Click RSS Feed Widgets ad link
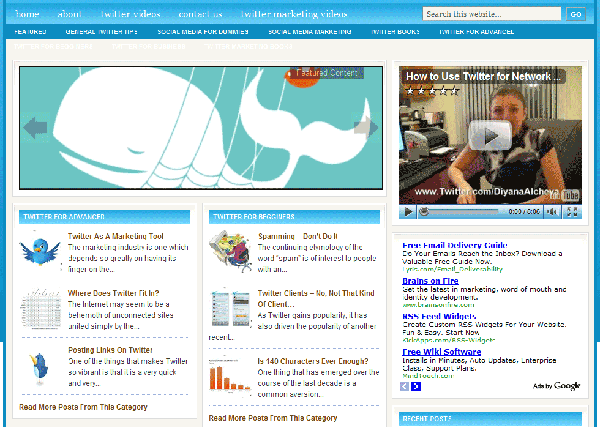 click(x=439, y=316)
